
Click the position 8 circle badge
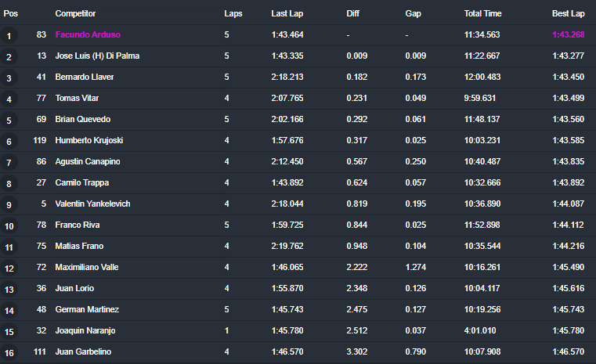point(9,184)
